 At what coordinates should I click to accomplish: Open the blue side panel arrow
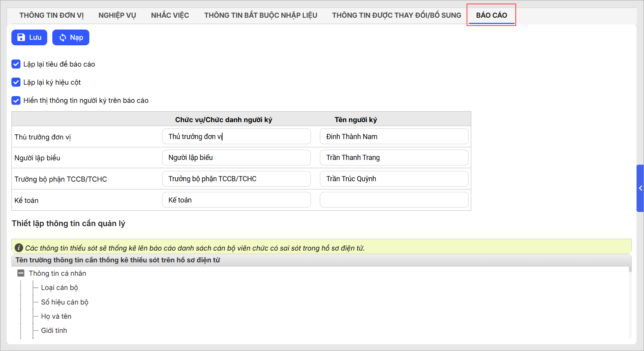640,188
